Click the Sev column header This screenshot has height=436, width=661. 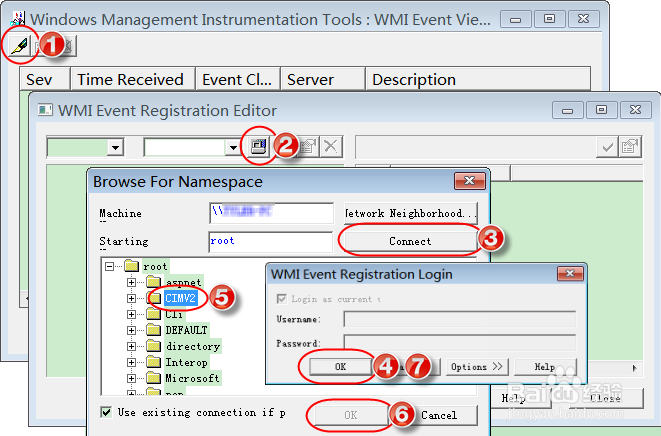coord(45,79)
